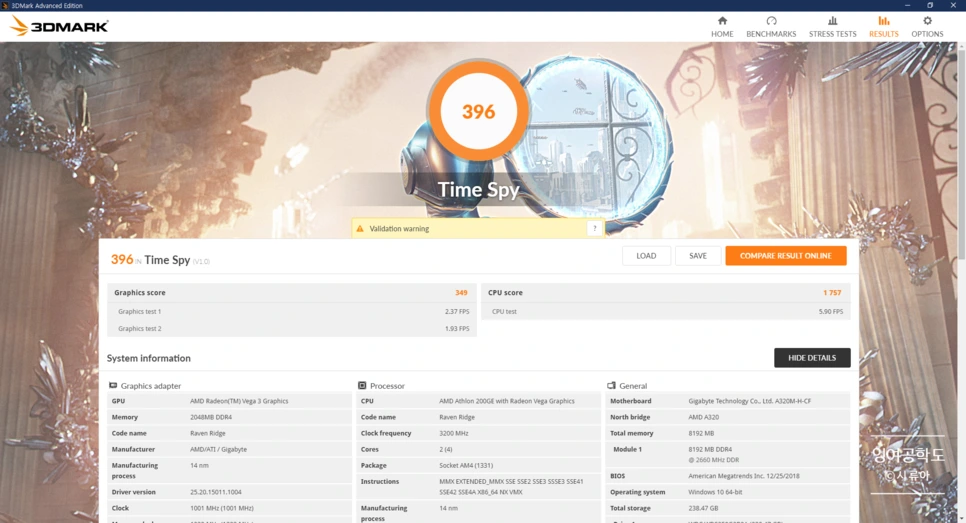Image resolution: width=966 pixels, height=523 pixels.
Task: Open the HOME tab
Action: (x=722, y=26)
